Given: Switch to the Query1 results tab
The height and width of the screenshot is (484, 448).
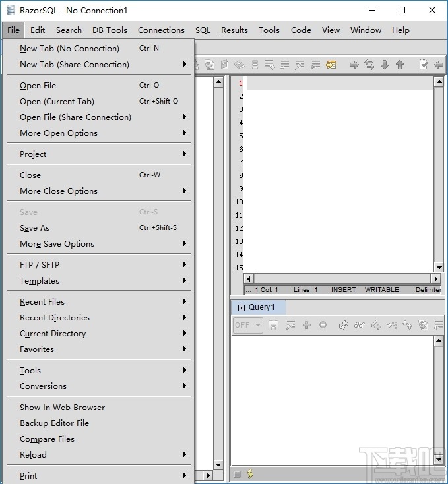Looking at the screenshot, I should [259, 307].
